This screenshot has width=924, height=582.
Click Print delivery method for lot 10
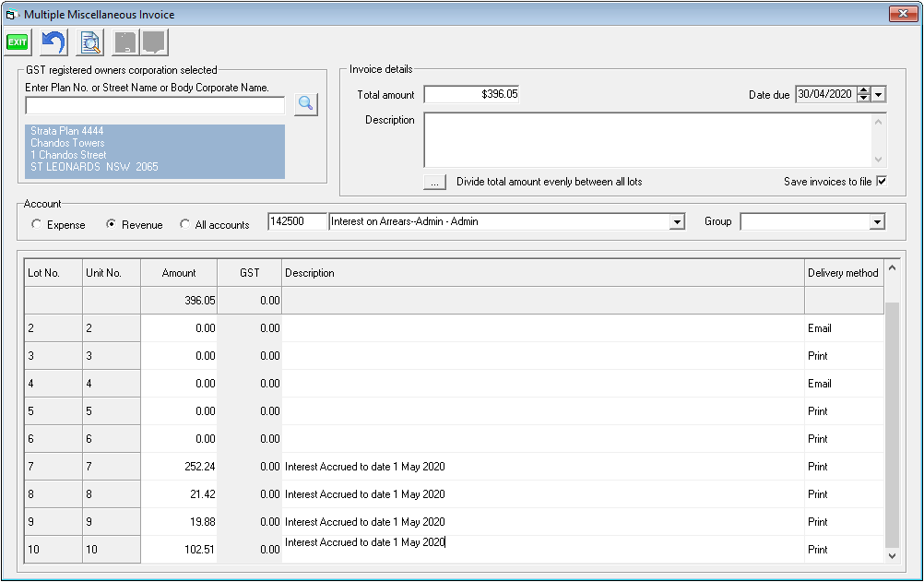(x=844, y=550)
